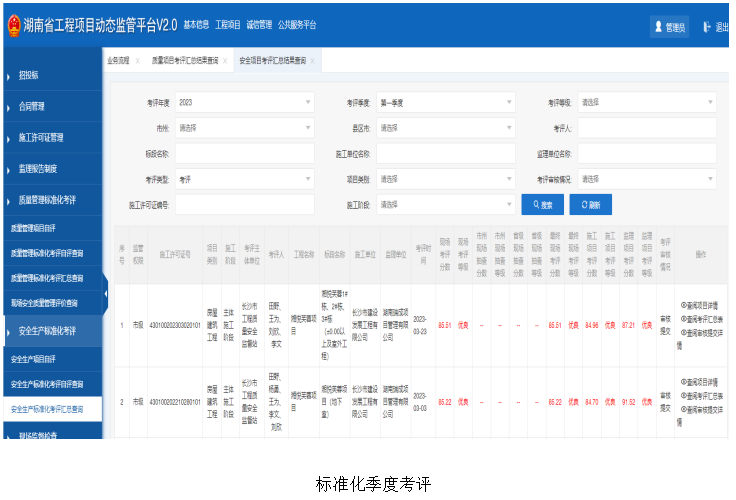Switch to the 质量项目考评汇总结果查询 tab

185,61
